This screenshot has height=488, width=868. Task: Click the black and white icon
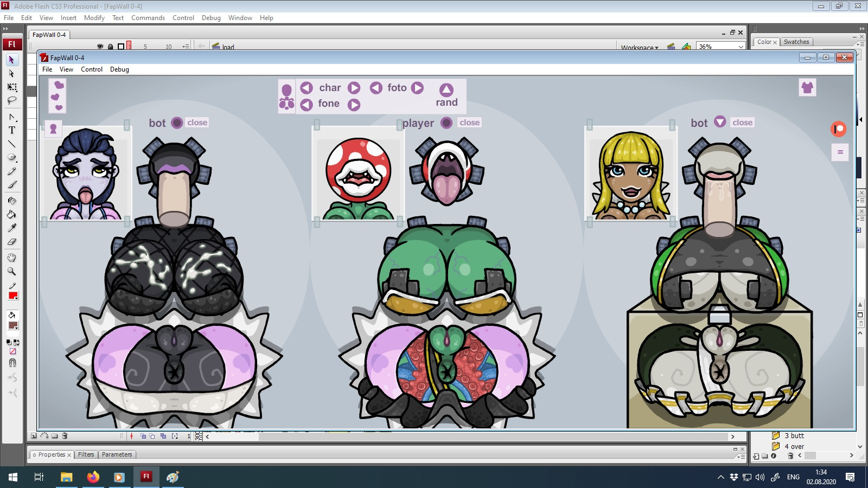point(9,343)
